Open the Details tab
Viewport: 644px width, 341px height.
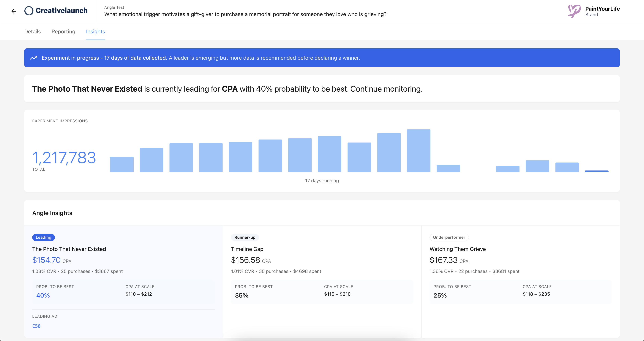(32, 32)
